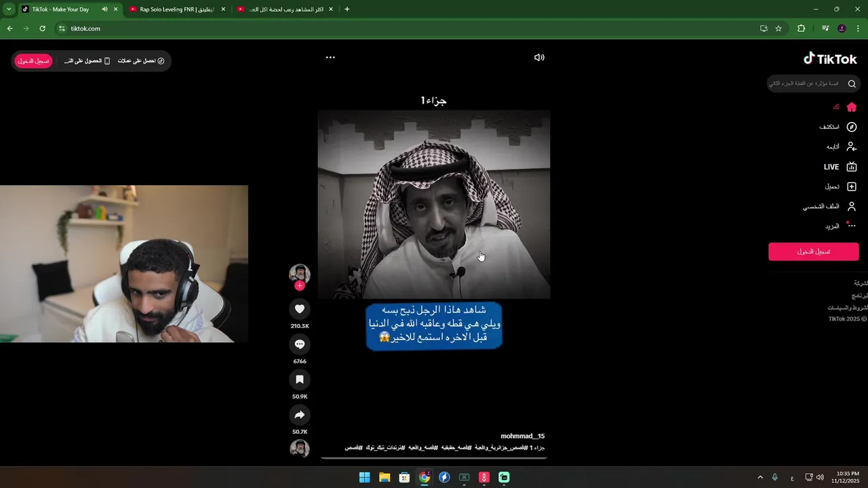The width and height of the screenshot is (868, 488).
Task: Click the TikTok logo
Action: pyautogui.click(x=830, y=59)
